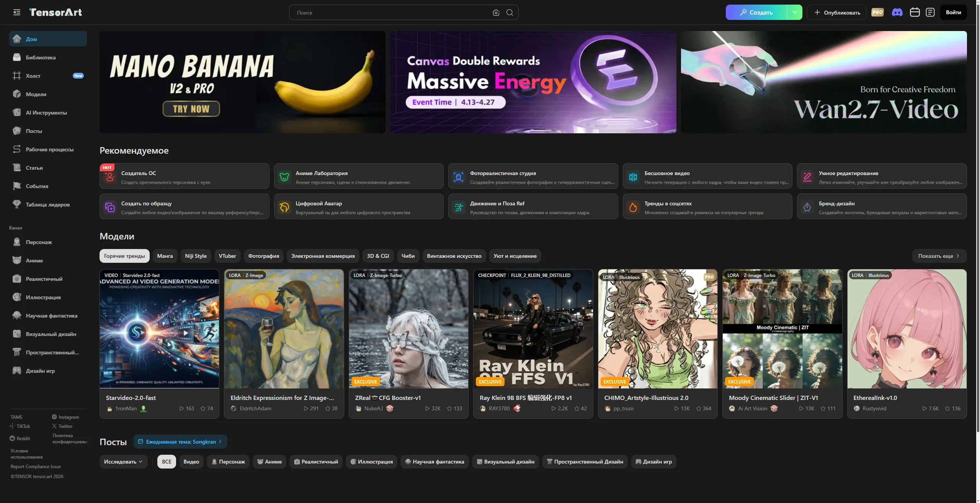Open the notes list icon in the header

point(930,12)
